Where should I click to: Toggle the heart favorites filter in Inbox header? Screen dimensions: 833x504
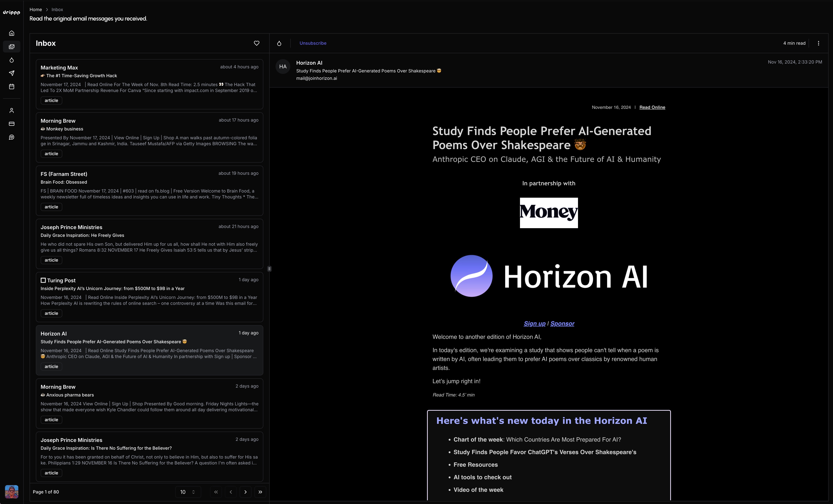click(257, 43)
